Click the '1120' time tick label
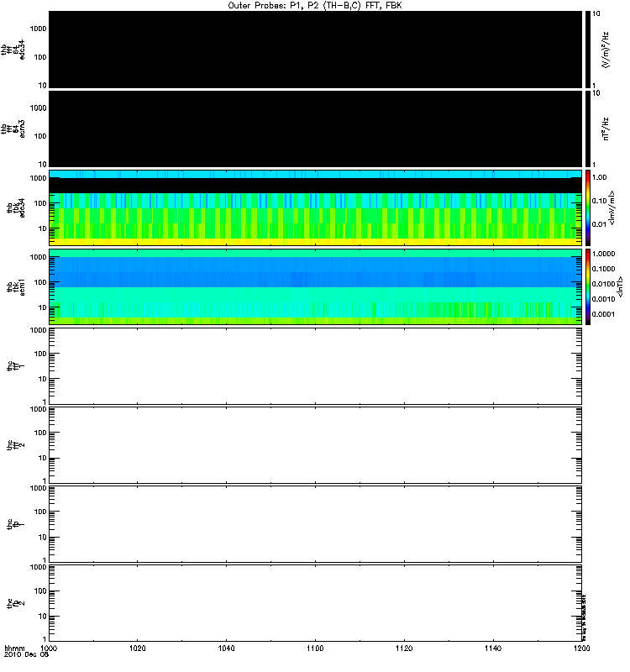The image size is (630, 672). point(404,648)
